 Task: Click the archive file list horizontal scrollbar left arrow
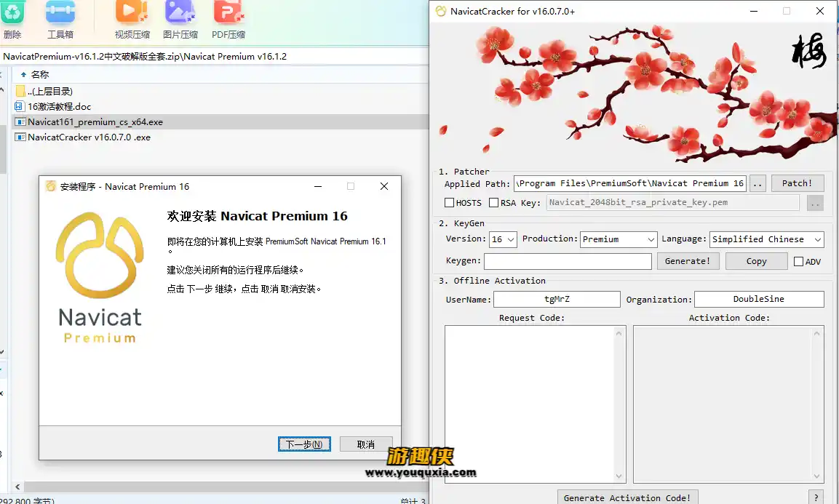point(17,487)
